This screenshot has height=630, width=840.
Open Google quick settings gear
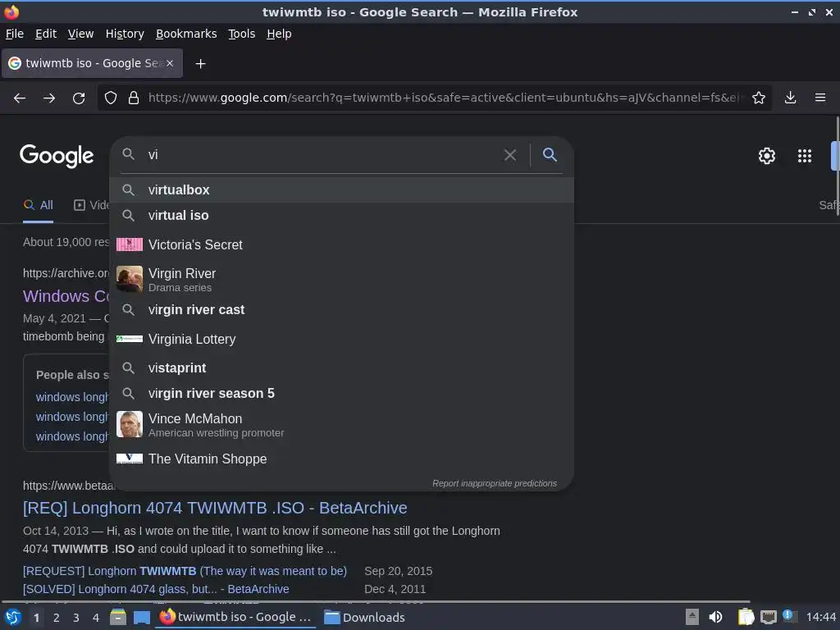[x=767, y=156]
